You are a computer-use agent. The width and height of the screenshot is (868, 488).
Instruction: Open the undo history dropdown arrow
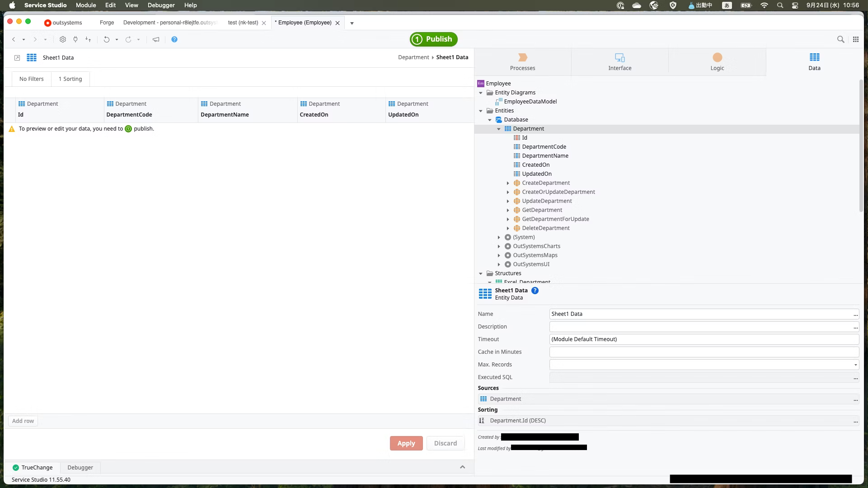117,39
